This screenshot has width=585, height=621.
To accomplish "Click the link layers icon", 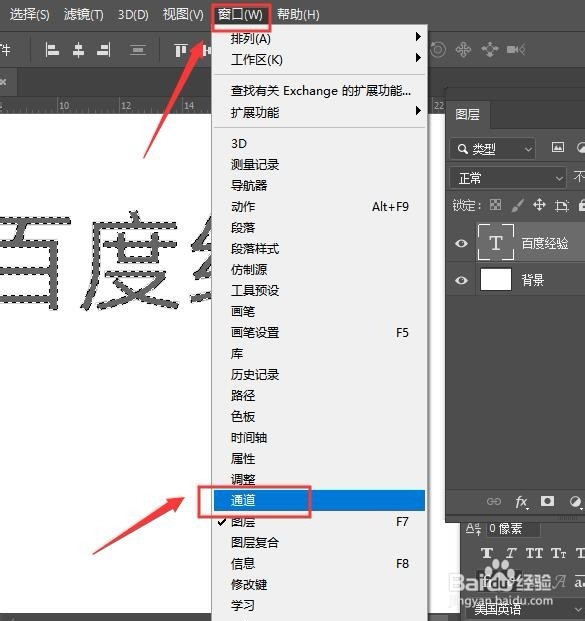I will pyautogui.click(x=494, y=501).
